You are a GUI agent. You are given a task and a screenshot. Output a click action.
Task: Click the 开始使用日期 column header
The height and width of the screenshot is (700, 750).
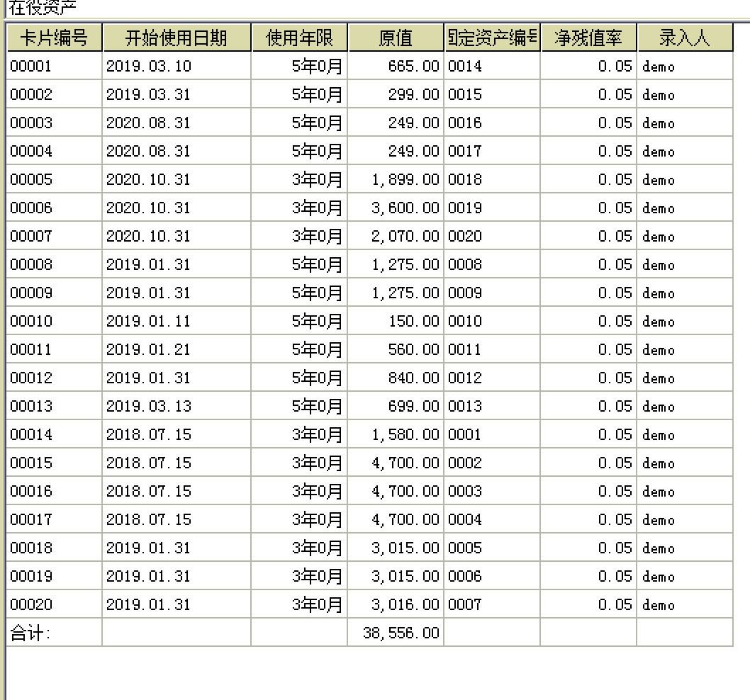[177, 38]
